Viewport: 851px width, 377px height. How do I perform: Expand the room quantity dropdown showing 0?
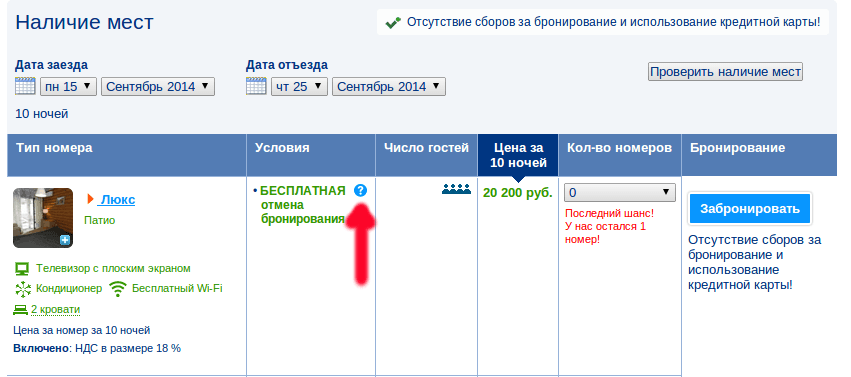click(620, 193)
